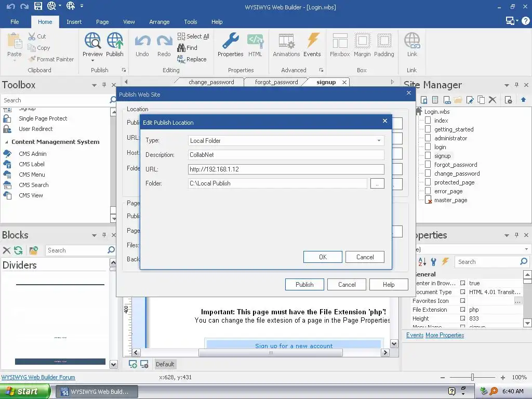Click the Publish globe icon in ribbon
This screenshot has width=532, height=399.
[115, 41]
